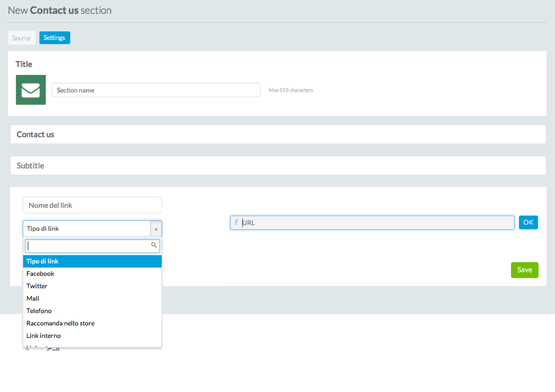Switch to the Source tab
The image size is (555, 392).
22,38
